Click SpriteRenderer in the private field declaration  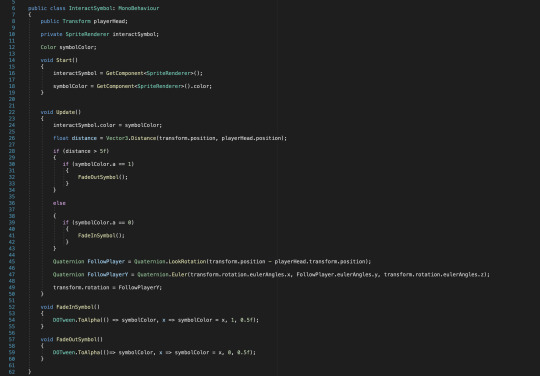pos(87,34)
